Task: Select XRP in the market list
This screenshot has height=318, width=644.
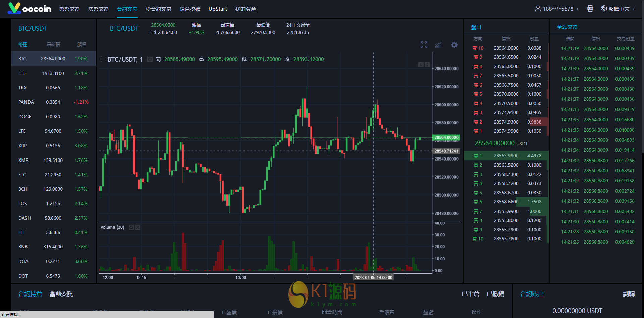Action: pyautogui.click(x=53, y=146)
